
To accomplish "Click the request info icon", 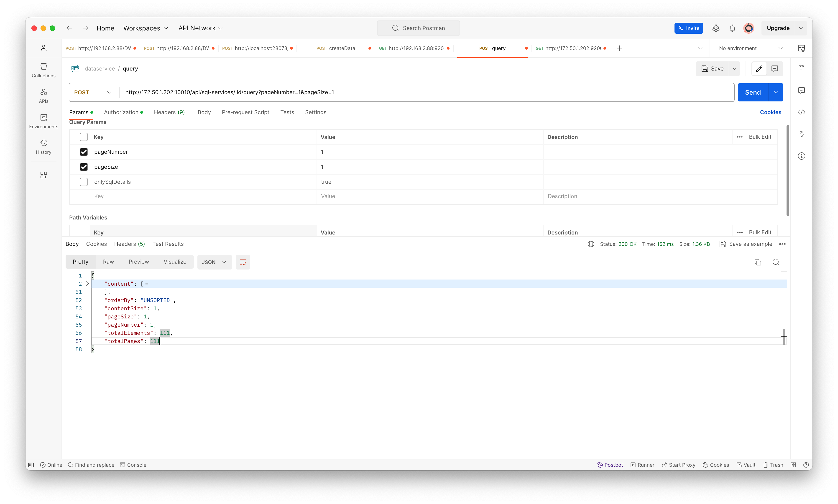I will point(801,156).
